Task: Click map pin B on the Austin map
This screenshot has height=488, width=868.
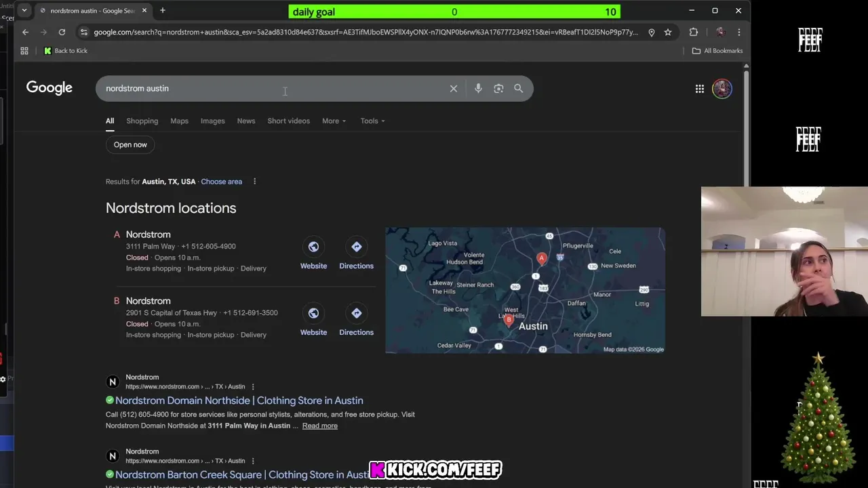Action: (x=509, y=321)
